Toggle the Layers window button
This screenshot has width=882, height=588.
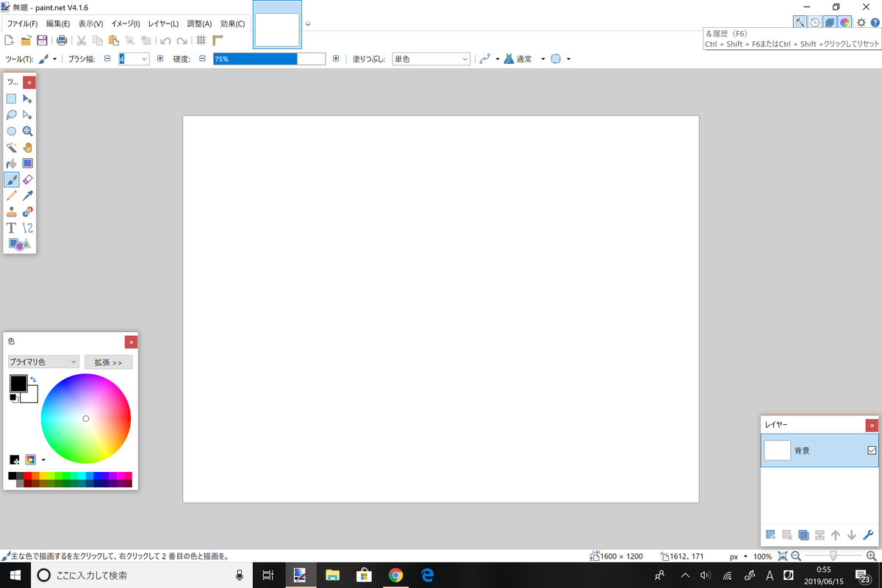tap(830, 22)
